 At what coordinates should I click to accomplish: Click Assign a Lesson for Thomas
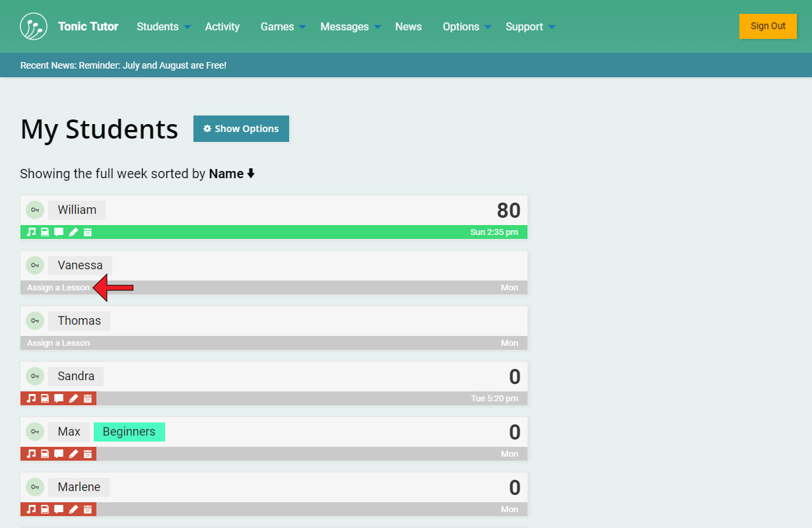pyautogui.click(x=58, y=343)
